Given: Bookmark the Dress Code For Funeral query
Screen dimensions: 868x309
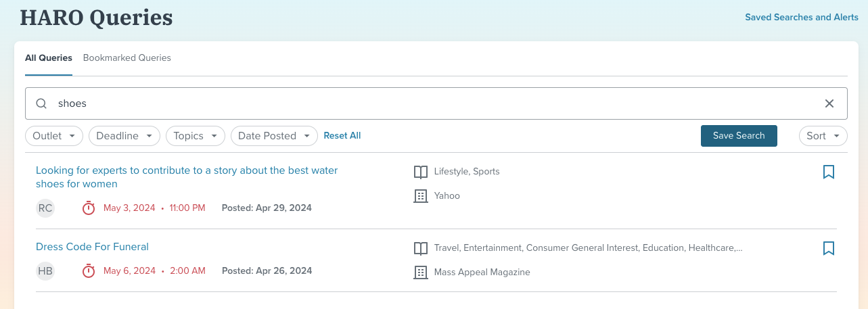Looking at the screenshot, I should coord(828,248).
